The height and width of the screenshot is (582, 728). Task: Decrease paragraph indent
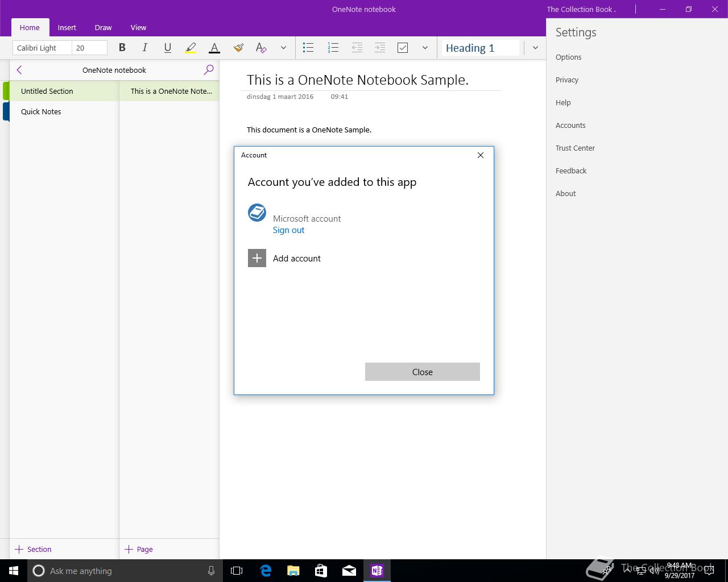click(x=357, y=48)
